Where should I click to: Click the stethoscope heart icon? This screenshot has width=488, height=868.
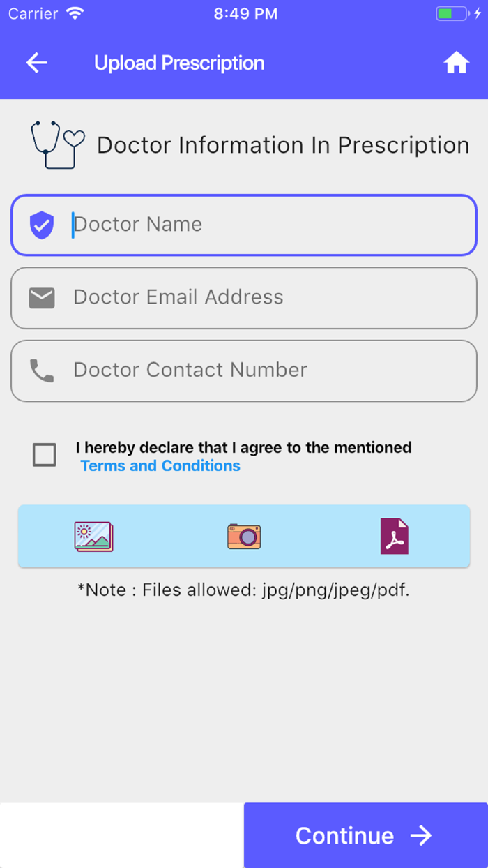57,144
